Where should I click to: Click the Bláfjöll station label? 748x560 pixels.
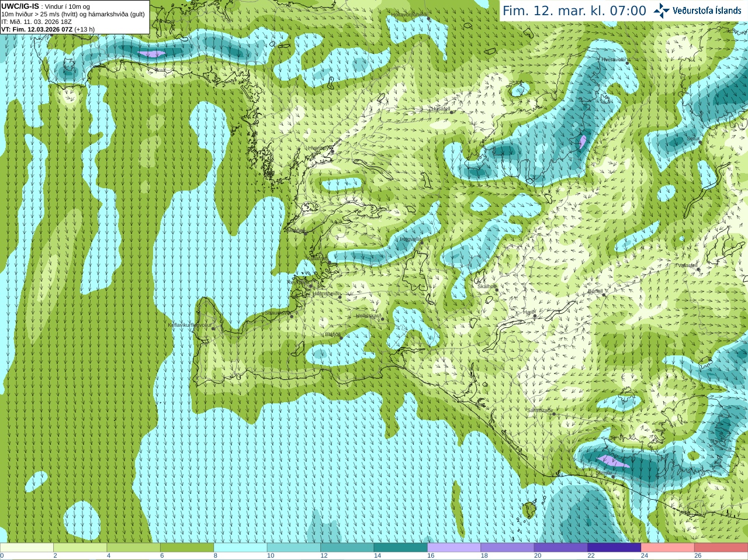click(x=333, y=334)
